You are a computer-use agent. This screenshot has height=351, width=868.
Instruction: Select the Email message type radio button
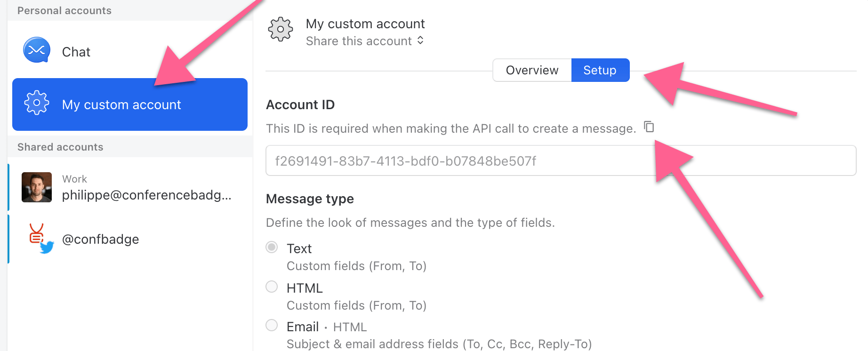pyautogui.click(x=272, y=325)
